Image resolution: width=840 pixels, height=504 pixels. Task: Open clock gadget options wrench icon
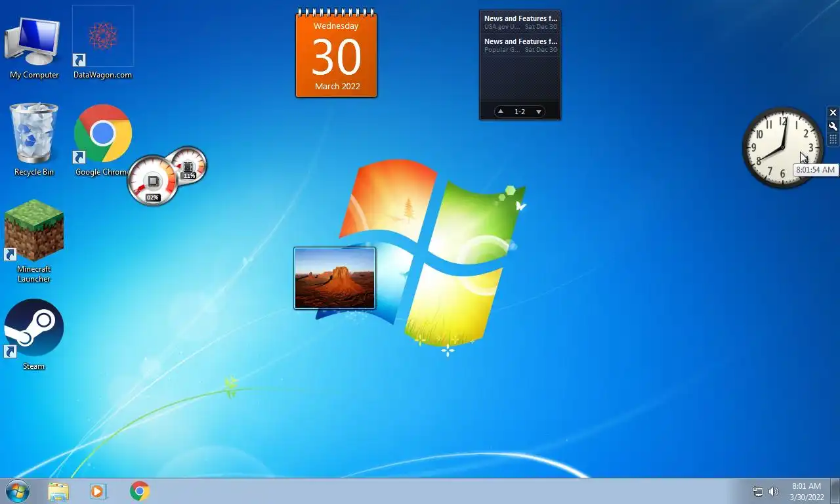click(x=833, y=127)
